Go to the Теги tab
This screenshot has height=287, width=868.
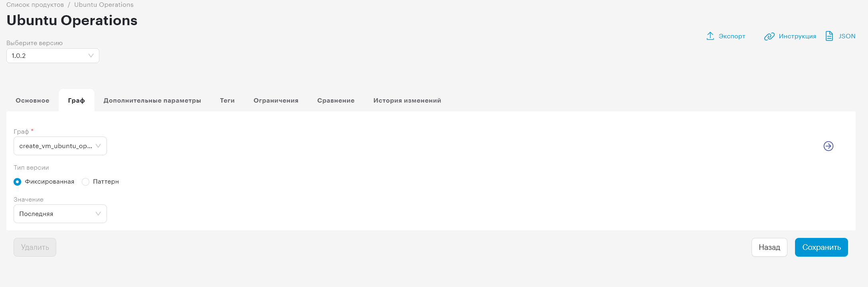coord(227,101)
